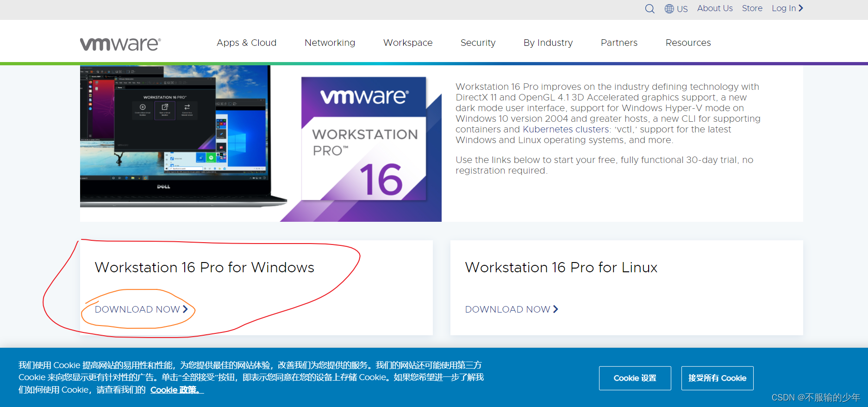Image resolution: width=868 pixels, height=407 pixels.
Task: Click the Kubernetes clusters link
Action: [566, 129]
